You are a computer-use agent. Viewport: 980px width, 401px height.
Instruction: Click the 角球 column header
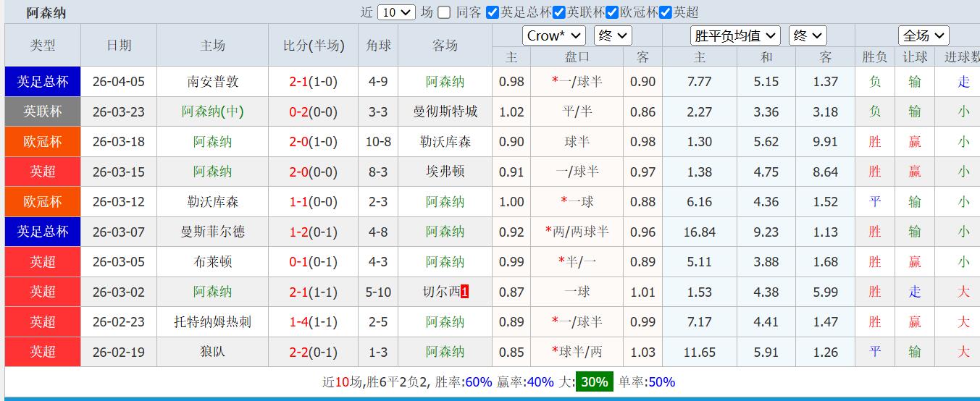click(378, 46)
